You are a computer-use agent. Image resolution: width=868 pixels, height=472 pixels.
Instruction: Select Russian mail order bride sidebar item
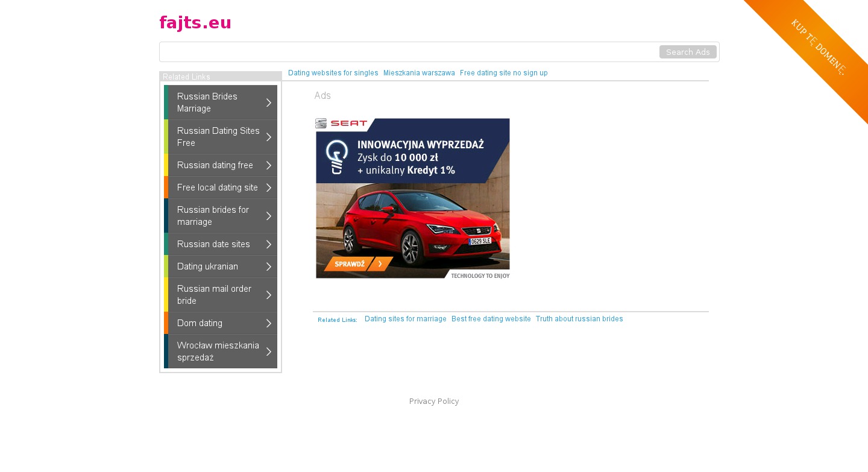click(x=214, y=295)
